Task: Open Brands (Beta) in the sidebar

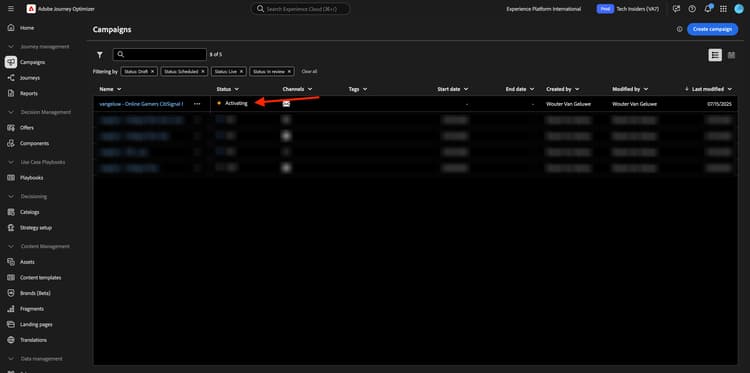Action: pyautogui.click(x=35, y=293)
